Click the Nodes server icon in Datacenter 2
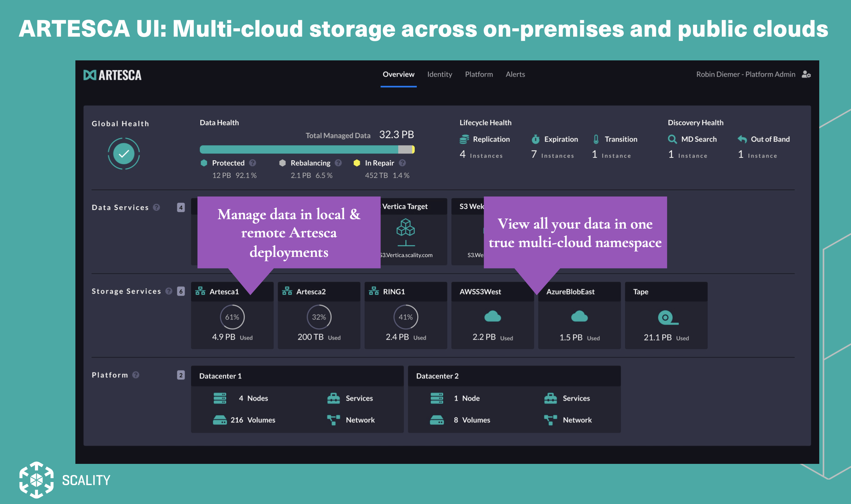 436,398
